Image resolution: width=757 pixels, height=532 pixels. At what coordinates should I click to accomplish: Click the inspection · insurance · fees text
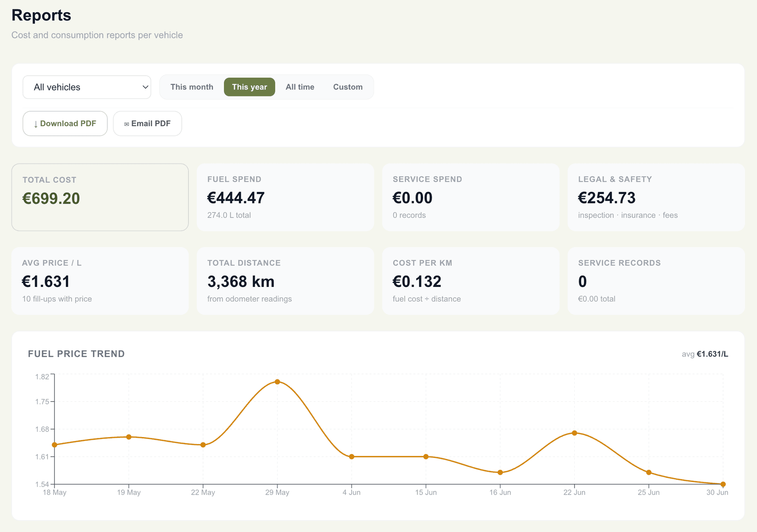tap(628, 215)
